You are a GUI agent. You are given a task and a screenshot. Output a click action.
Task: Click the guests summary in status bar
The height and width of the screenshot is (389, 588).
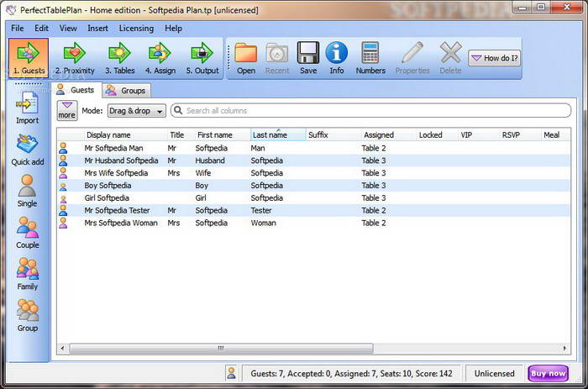pyautogui.click(x=351, y=373)
